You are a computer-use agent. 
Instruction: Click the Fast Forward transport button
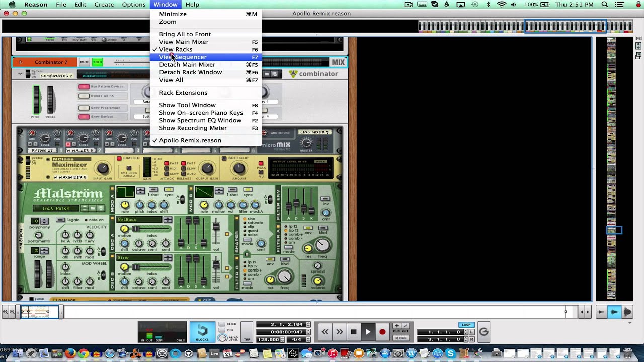(x=339, y=332)
